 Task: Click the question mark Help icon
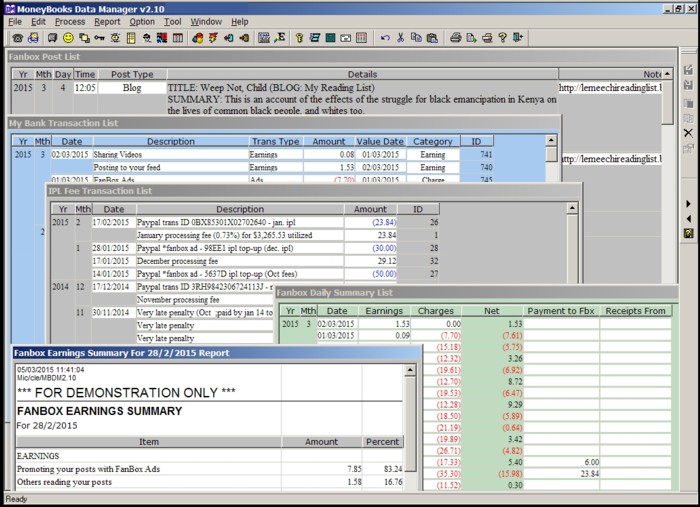coord(503,38)
